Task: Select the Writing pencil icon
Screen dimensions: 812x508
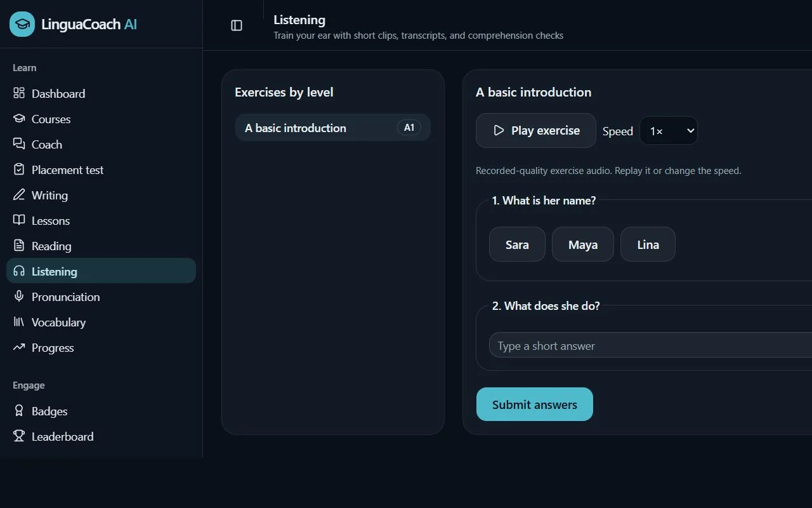Action: (19, 195)
